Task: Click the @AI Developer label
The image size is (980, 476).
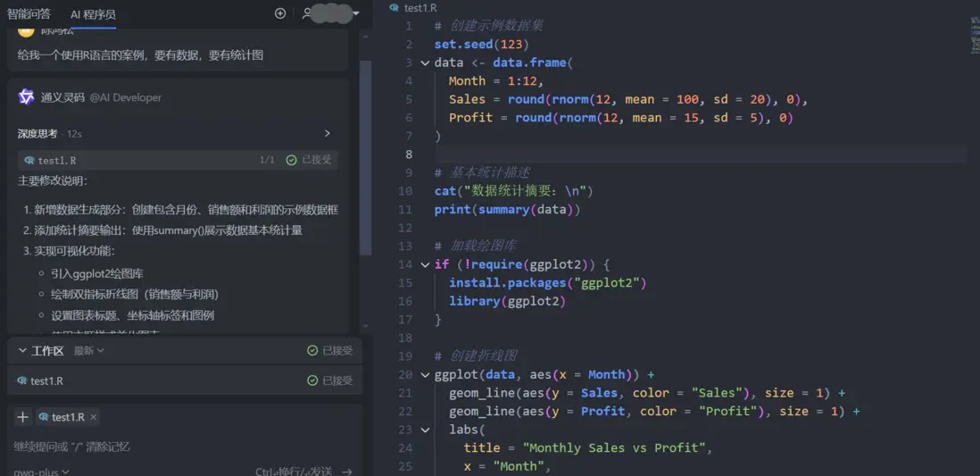Action: click(126, 97)
